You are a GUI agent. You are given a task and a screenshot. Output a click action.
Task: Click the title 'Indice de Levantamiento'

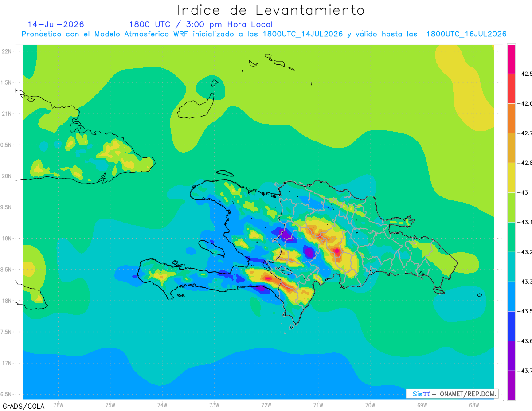pos(271,10)
